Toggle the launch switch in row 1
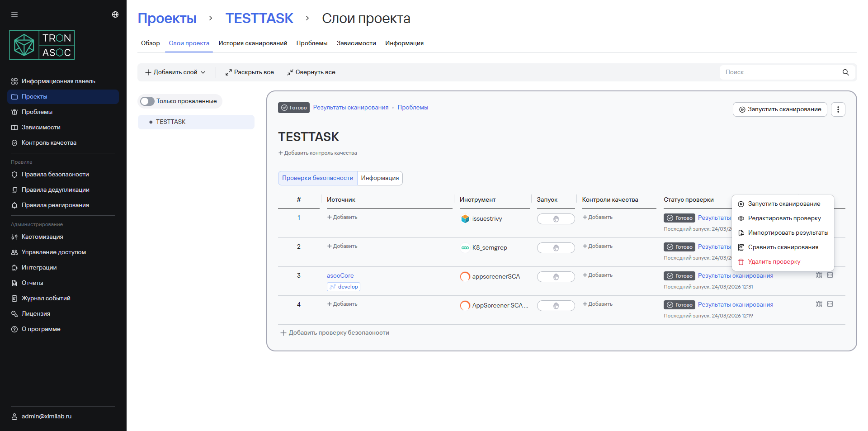The width and height of the screenshot is (868, 431). point(556,219)
